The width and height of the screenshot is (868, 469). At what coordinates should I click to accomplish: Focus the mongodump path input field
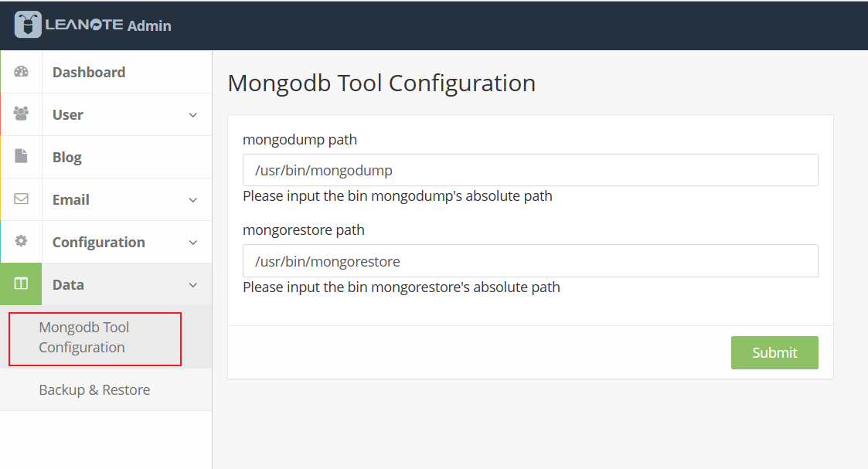(x=530, y=170)
